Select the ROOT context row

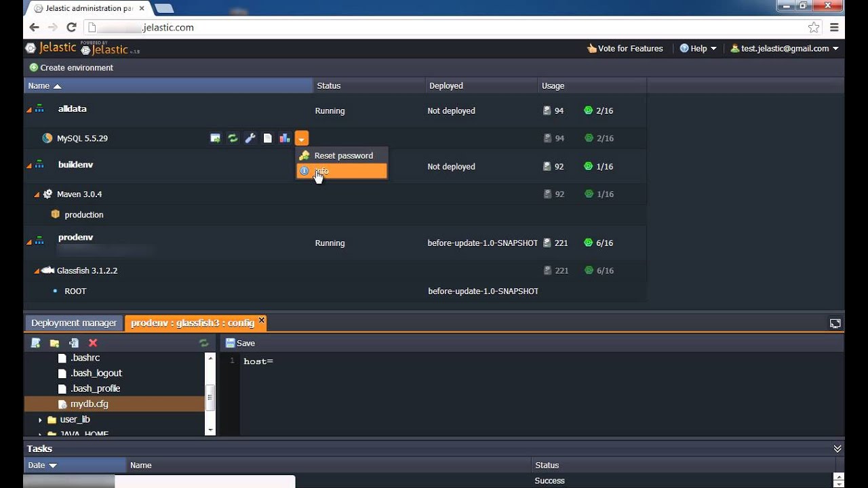point(335,291)
